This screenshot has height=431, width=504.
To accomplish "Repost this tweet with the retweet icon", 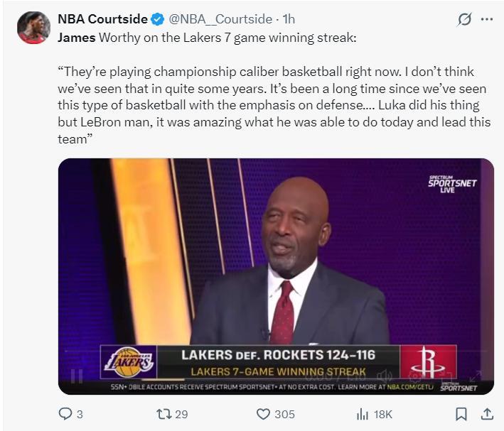I will pyautogui.click(x=163, y=414).
